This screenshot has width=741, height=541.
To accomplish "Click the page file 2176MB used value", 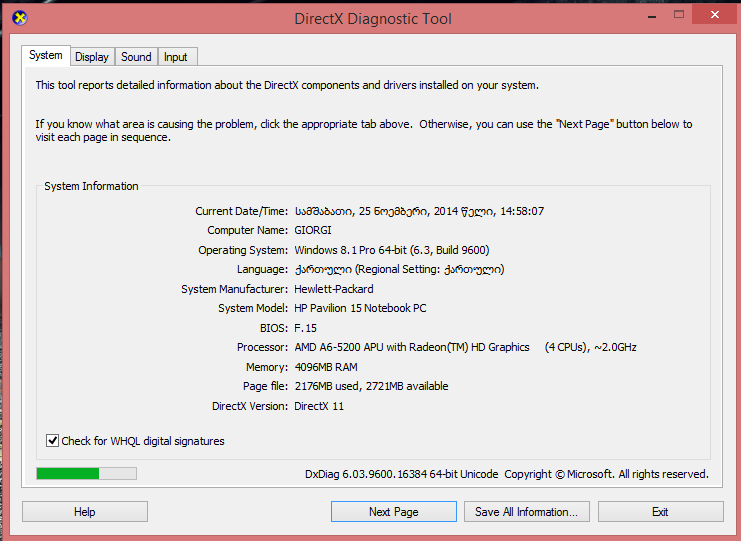I will tap(371, 386).
